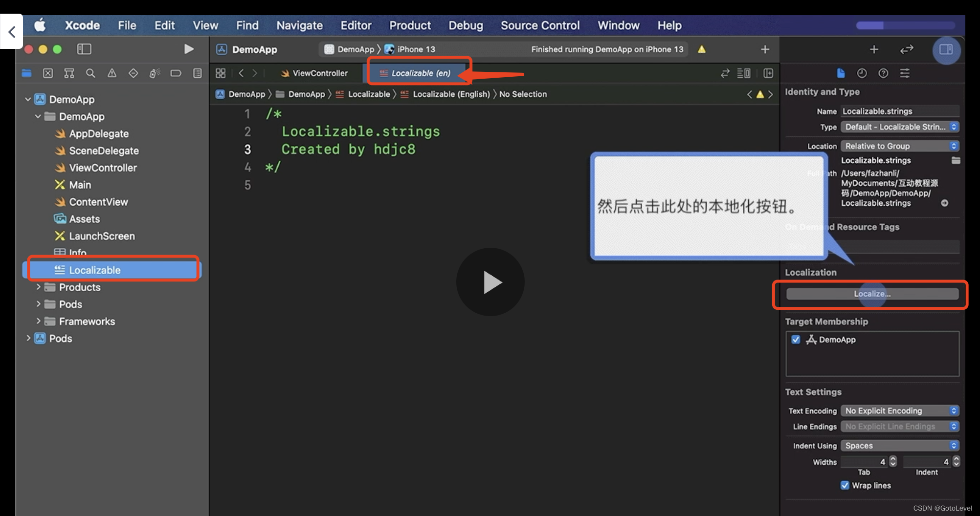Collapse the DemoApp project root
This screenshot has width=980, height=516.
pyautogui.click(x=28, y=99)
